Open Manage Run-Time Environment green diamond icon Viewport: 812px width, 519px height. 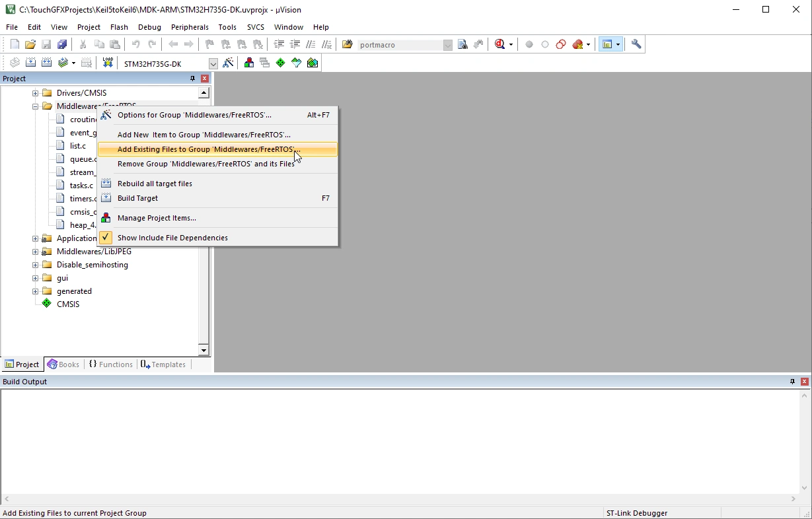pyautogui.click(x=281, y=63)
